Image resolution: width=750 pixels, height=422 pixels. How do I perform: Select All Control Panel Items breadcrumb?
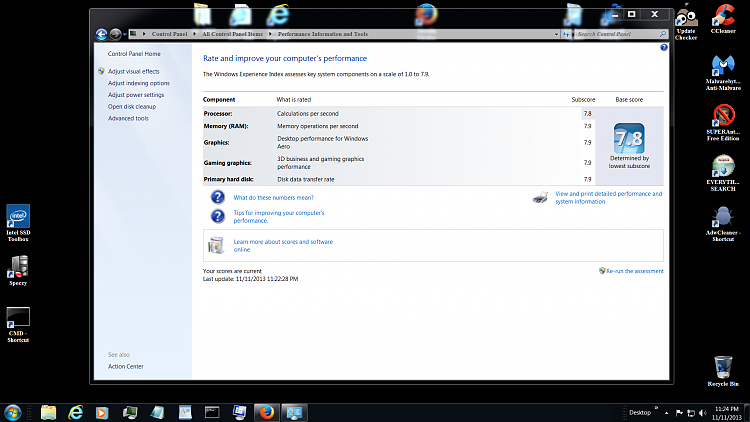[x=232, y=34]
